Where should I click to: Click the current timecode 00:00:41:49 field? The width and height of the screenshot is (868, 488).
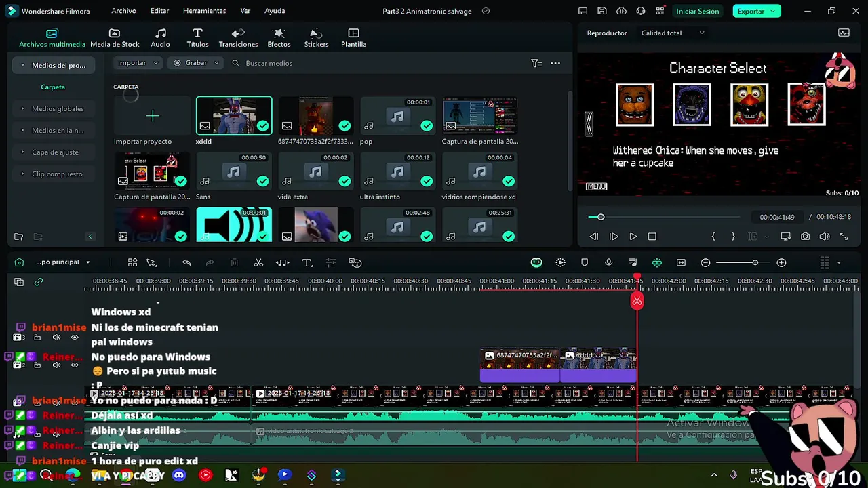point(776,217)
